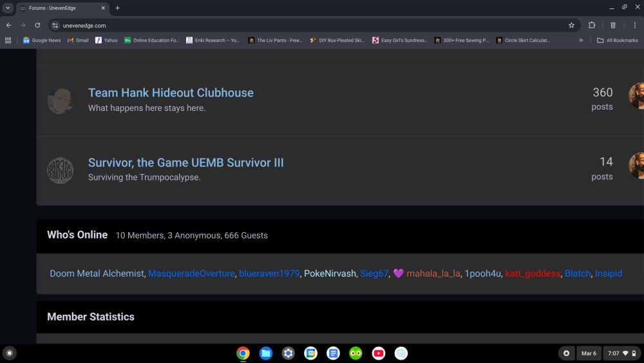Open the tab search dropdown arrow
Screen dimensions: 644x363
(x=8, y=8)
